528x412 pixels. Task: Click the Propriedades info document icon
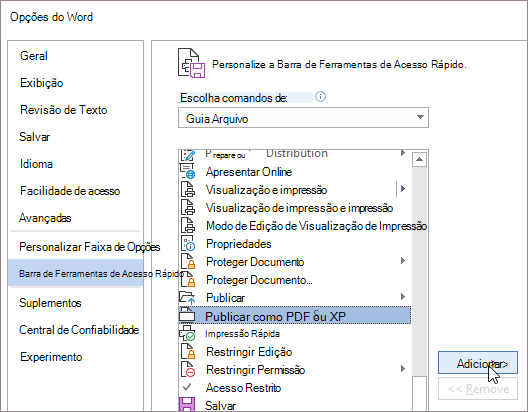188,243
